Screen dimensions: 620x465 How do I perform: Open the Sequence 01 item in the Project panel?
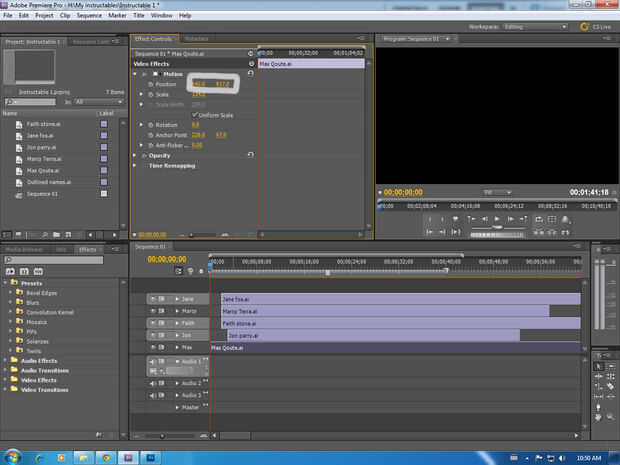(42, 193)
